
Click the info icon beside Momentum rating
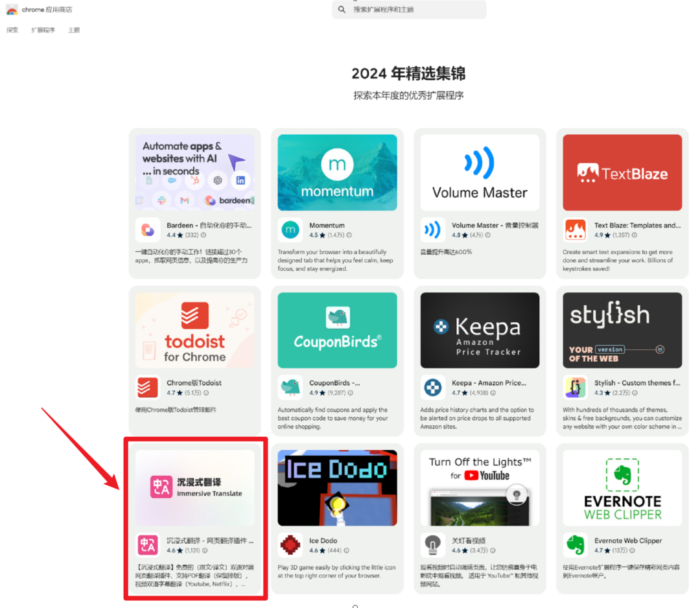349,235
